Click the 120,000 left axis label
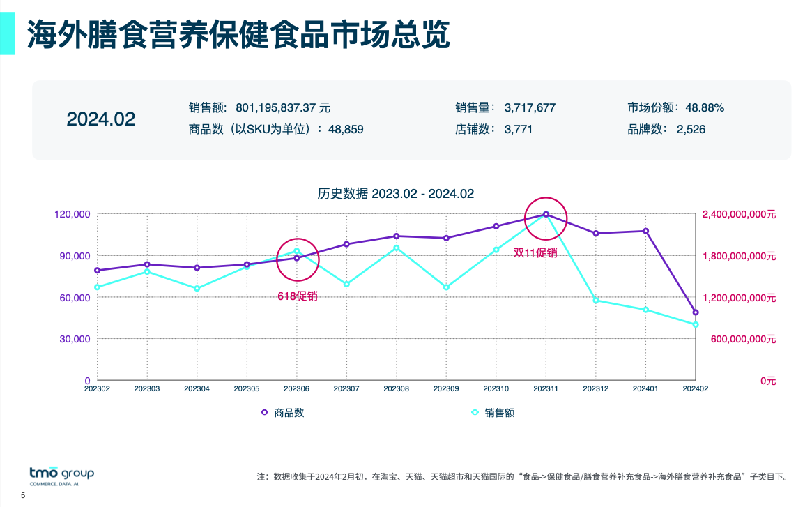 point(72,214)
